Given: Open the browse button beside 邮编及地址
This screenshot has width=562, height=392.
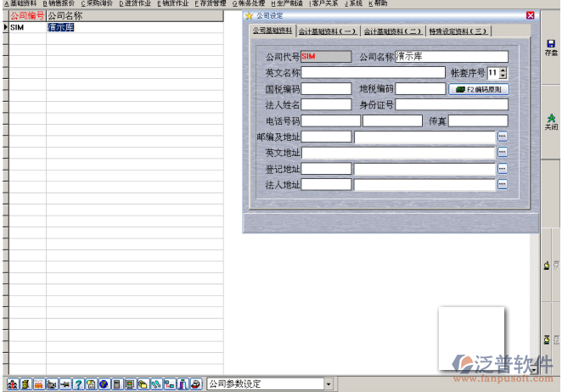Looking at the screenshot, I should click(x=502, y=137).
